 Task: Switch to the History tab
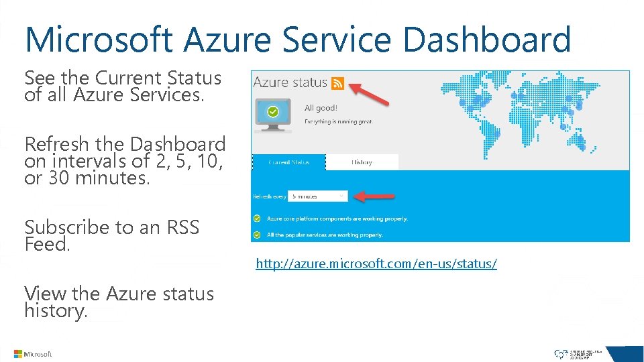tap(362, 162)
